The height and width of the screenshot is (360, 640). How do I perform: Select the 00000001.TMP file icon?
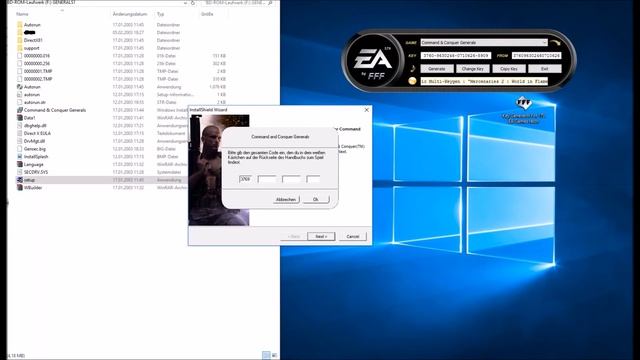click(x=20, y=71)
